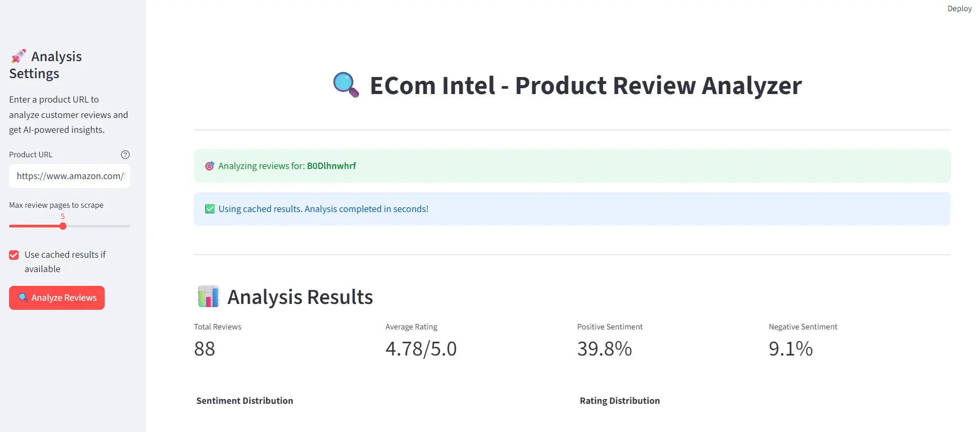The image size is (980, 432).
Task: Select the Total Reviews value 88
Action: [204, 349]
